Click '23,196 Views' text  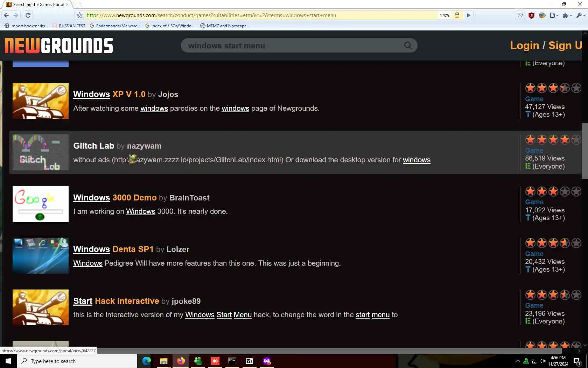[x=545, y=314]
